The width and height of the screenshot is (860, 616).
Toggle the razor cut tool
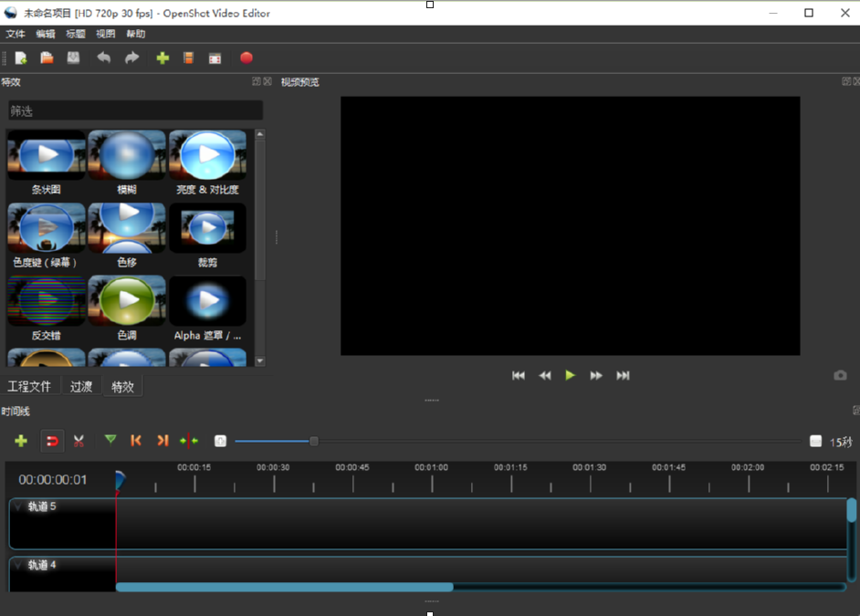point(79,441)
